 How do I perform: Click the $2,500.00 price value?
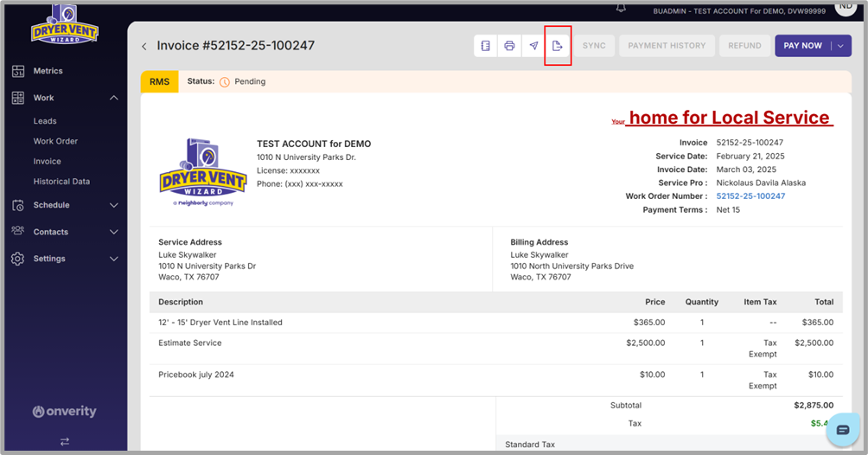click(646, 343)
